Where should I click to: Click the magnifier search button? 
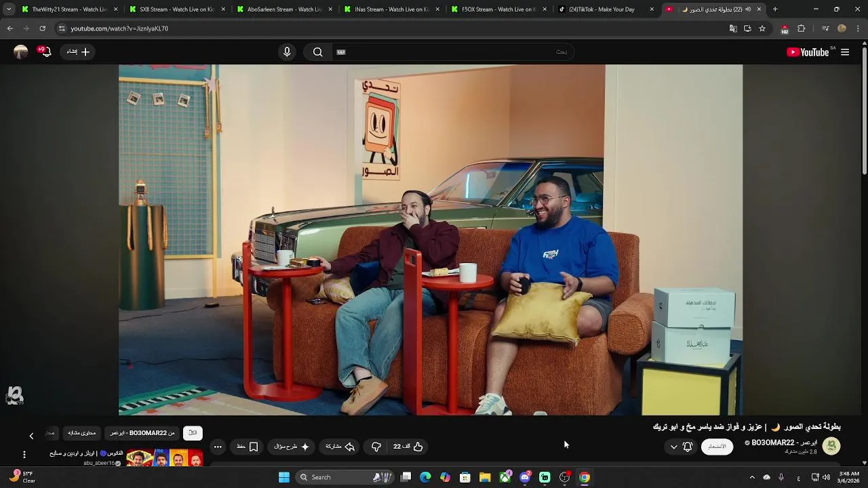click(x=317, y=52)
